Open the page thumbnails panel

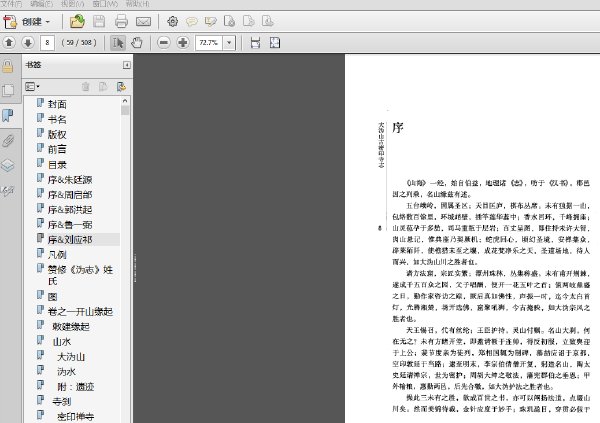click(x=8, y=91)
